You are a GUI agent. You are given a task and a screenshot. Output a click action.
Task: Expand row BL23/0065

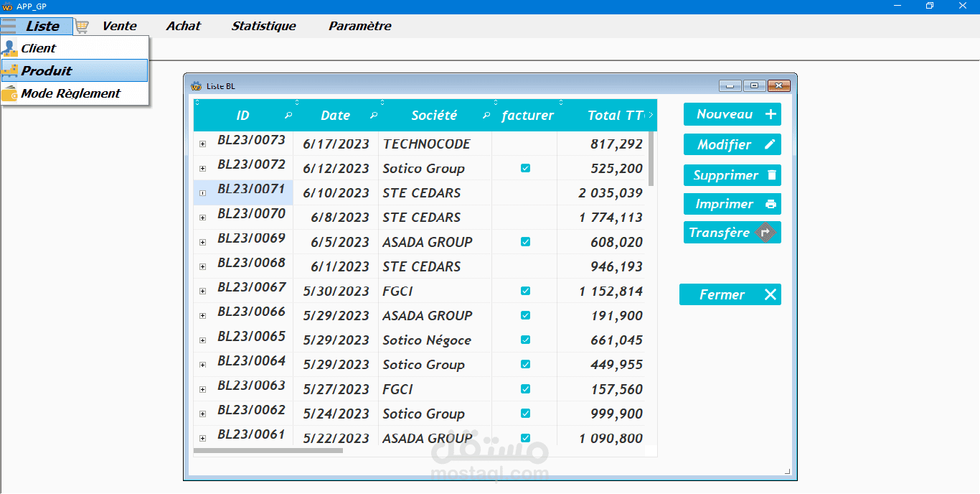click(202, 340)
